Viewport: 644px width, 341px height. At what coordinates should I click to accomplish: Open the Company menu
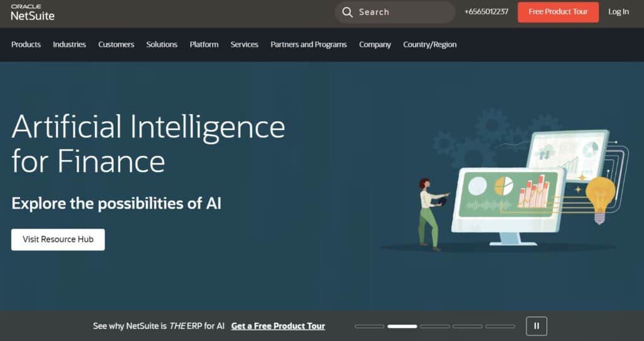(375, 45)
